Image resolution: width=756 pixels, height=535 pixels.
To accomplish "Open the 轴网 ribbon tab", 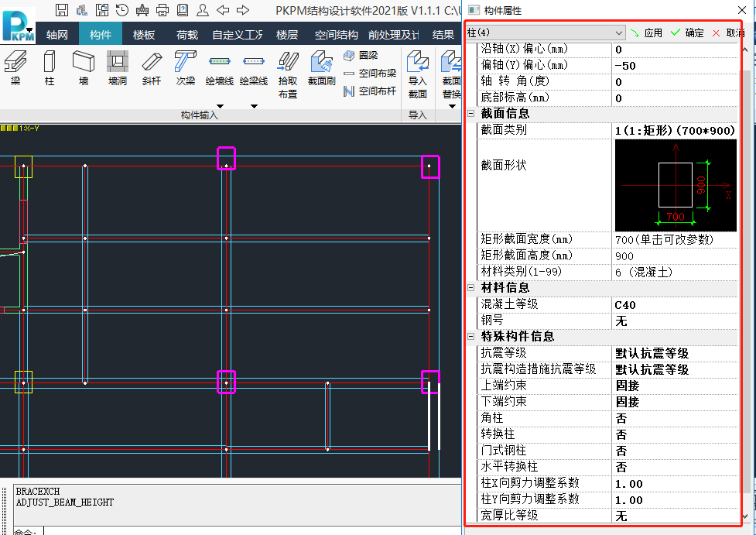I will coord(57,35).
